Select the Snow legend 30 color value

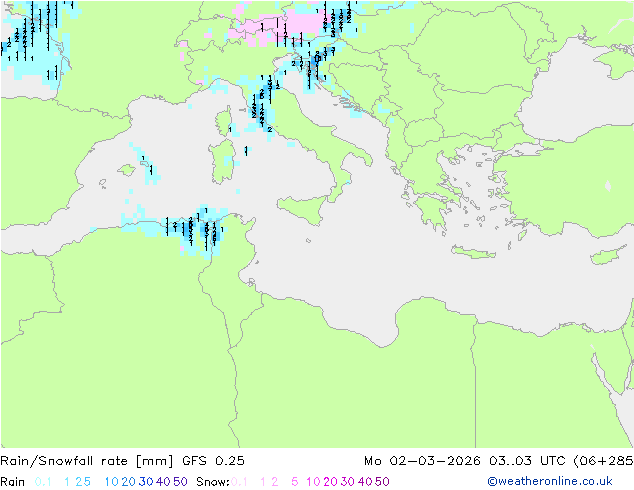(x=348, y=482)
